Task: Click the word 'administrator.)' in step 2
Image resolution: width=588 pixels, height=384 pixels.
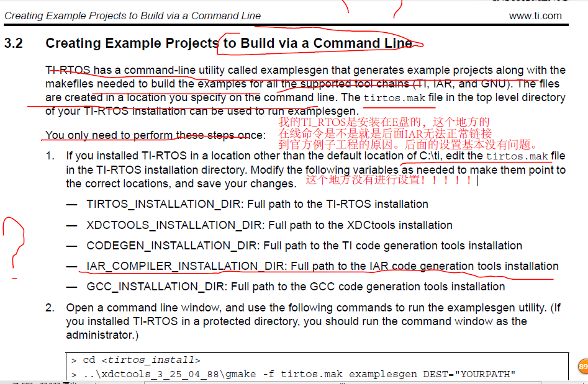Action: [102, 335]
